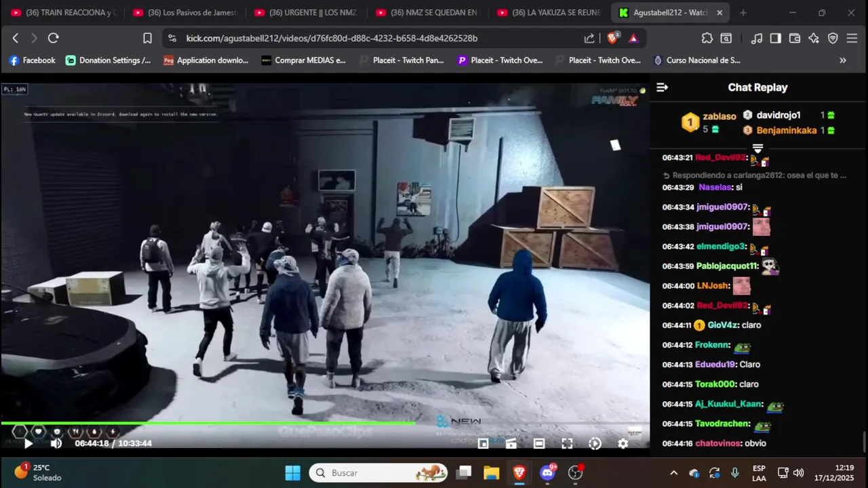Click the Pablojacquot11 skull emote
Viewport: 868px width, 488px height.
pos(770,266)
